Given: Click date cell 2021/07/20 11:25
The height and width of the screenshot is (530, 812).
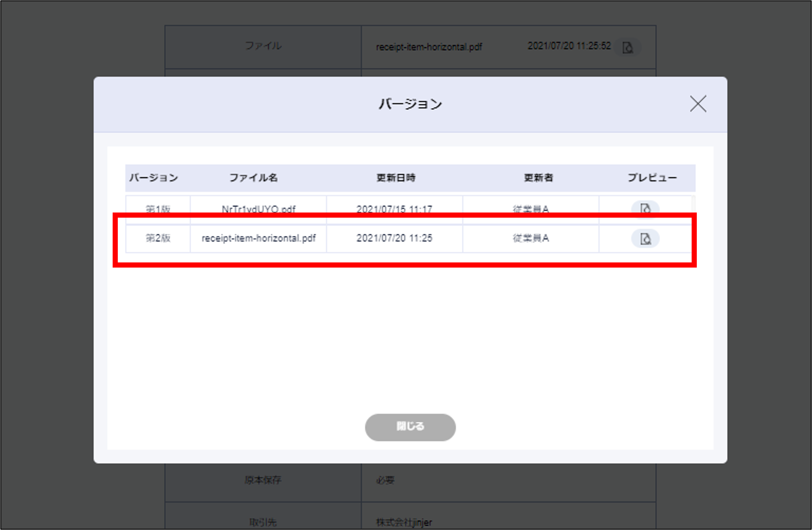Looking at the screenshot, I should click(x=394, y=238).
